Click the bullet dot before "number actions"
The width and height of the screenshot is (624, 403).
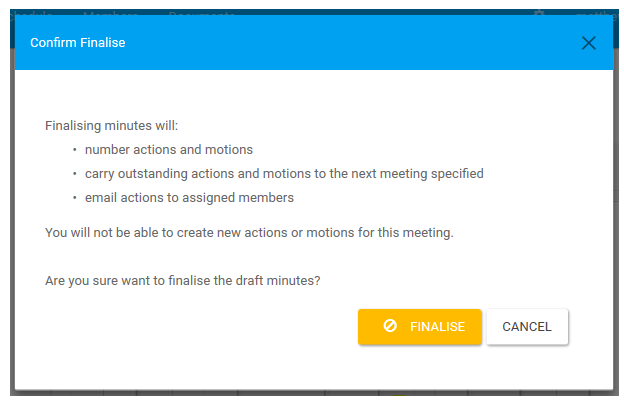click(75, 150)
